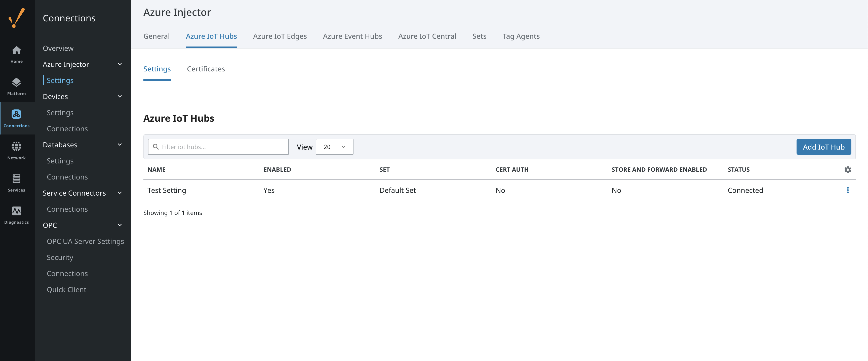Screen dimensions: 868x361
Task: Collapse the Azure Injector menu group
Action: 120,64
